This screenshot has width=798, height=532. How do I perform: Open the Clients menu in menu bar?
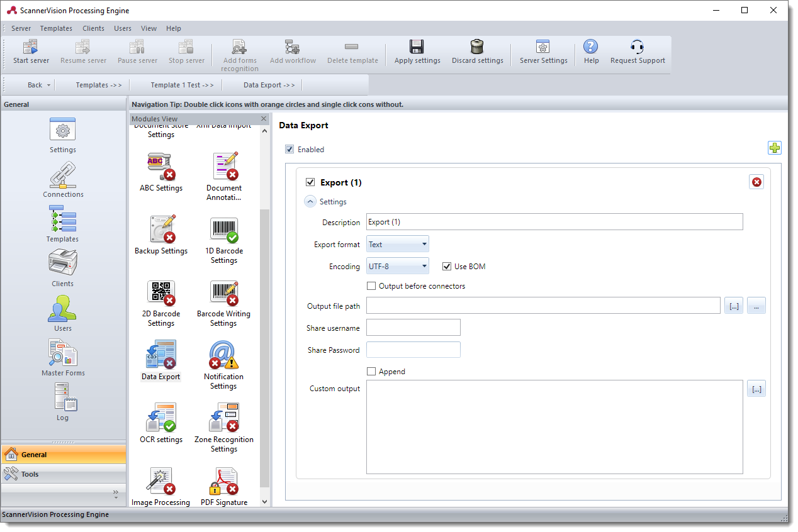[93, 28]
